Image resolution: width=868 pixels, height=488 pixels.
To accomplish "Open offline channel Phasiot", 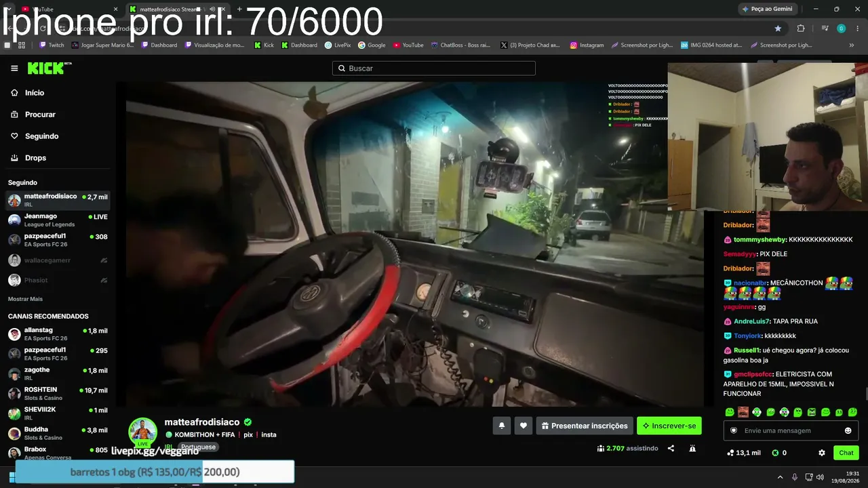I will pyautogui.click(x=58, y=280).
